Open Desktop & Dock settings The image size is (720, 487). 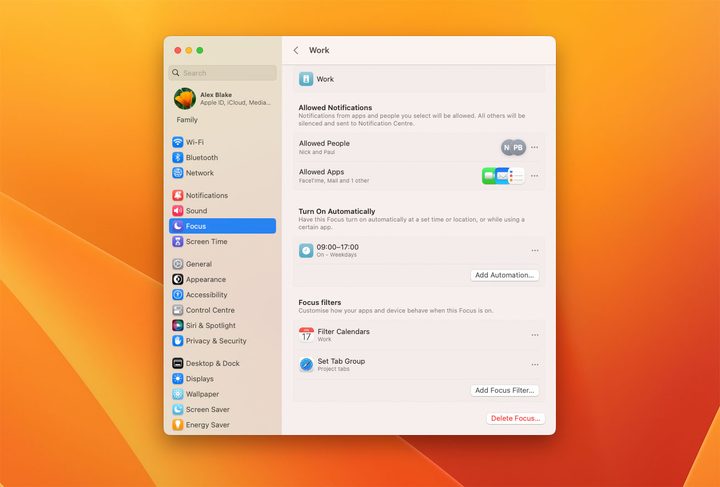[223, 363]
